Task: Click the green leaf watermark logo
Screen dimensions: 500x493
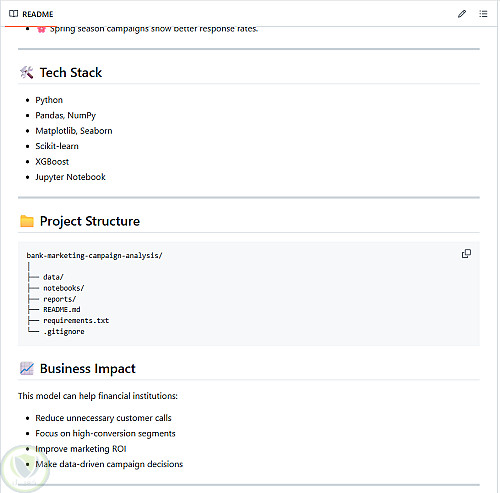Action: [x=24, y=470]
